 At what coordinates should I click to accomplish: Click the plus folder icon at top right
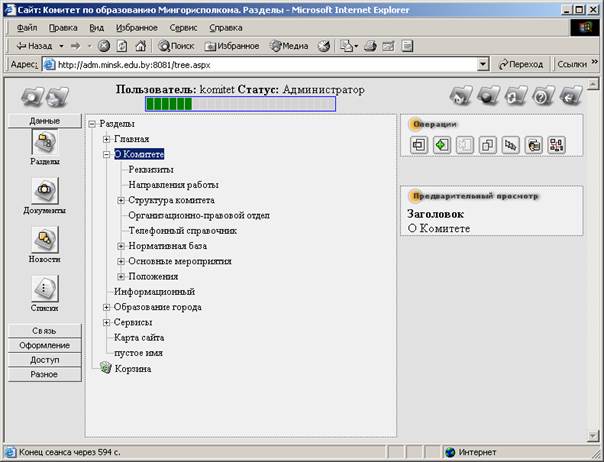(x=516, y=95)
